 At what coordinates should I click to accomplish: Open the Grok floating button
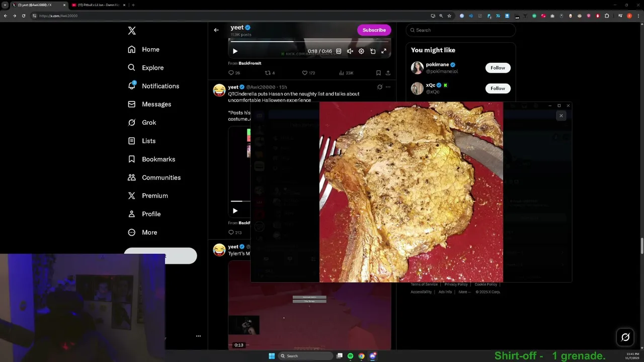(x=625, y=337)
